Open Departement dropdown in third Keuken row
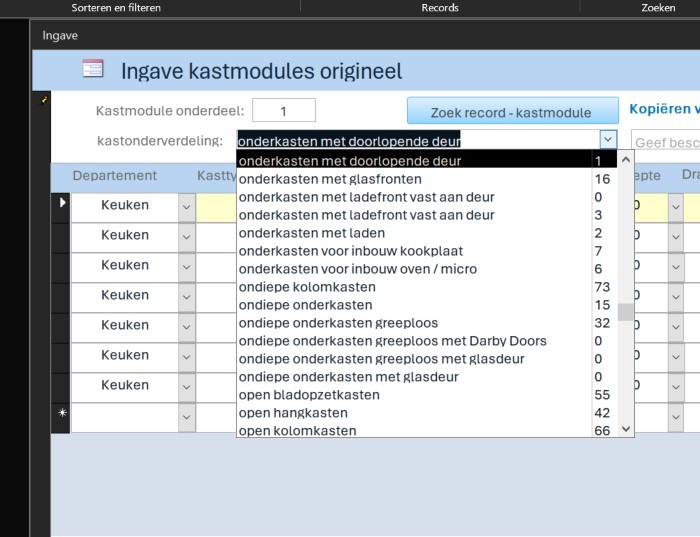Viewport: 700px width, 537px height. (x=187, y=267)
